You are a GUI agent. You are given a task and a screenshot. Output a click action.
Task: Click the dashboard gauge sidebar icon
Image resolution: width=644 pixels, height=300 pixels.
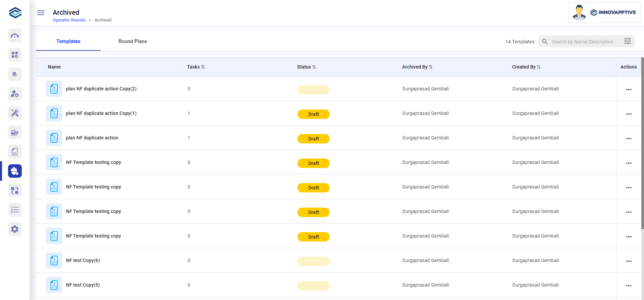(15, 36)
